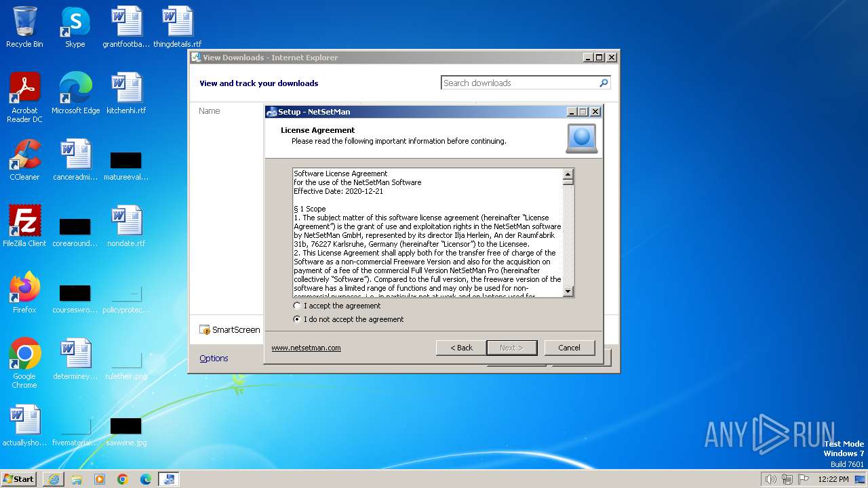Screen dimensions: 868x488
Task: Open the Recycle Bin desktop icon
Action: point(24,27)
